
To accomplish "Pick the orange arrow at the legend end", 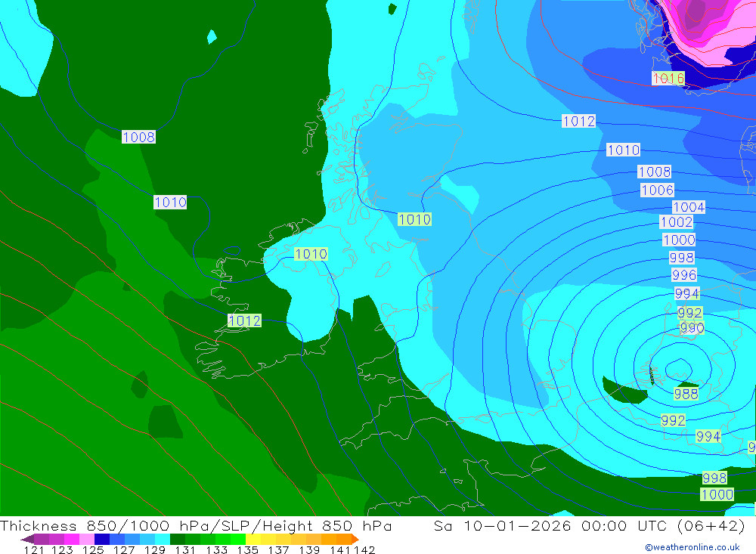I will pyautogui.click(x=355, y=539).
